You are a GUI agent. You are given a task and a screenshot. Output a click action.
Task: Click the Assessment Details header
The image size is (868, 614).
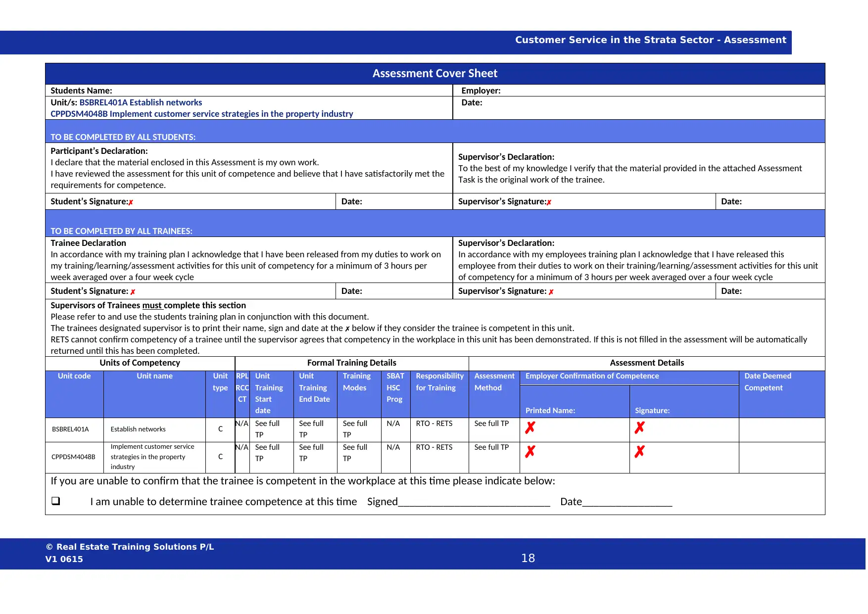(x=646, y=363)
